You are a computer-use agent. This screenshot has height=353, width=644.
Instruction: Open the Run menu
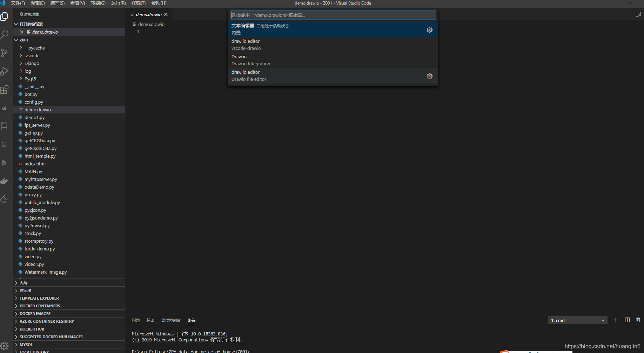118,3
